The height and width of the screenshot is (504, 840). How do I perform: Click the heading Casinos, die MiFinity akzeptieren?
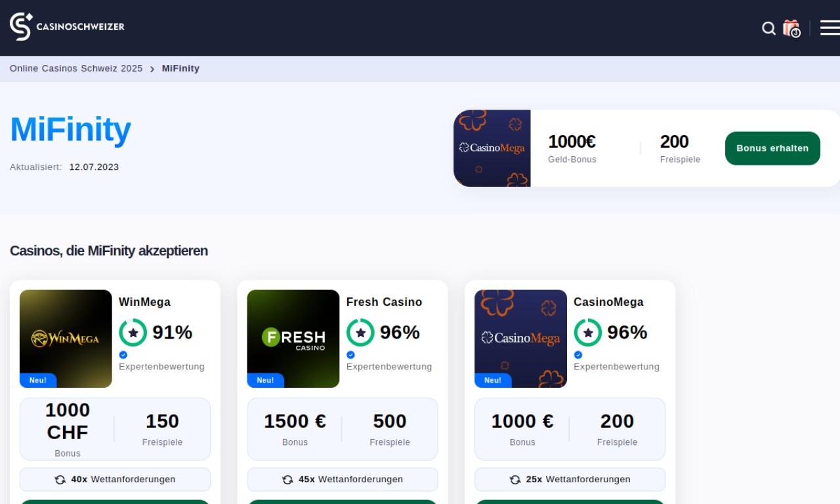[x=109, y=251]
